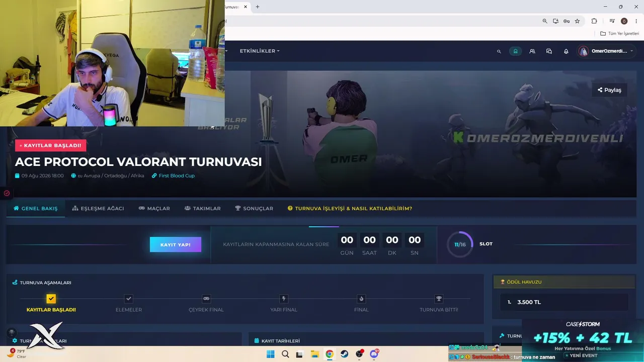Switch to the EŞLEŞME AĞACI tab
The height and width of the screenshot is (362, 644).
(98, 208)
